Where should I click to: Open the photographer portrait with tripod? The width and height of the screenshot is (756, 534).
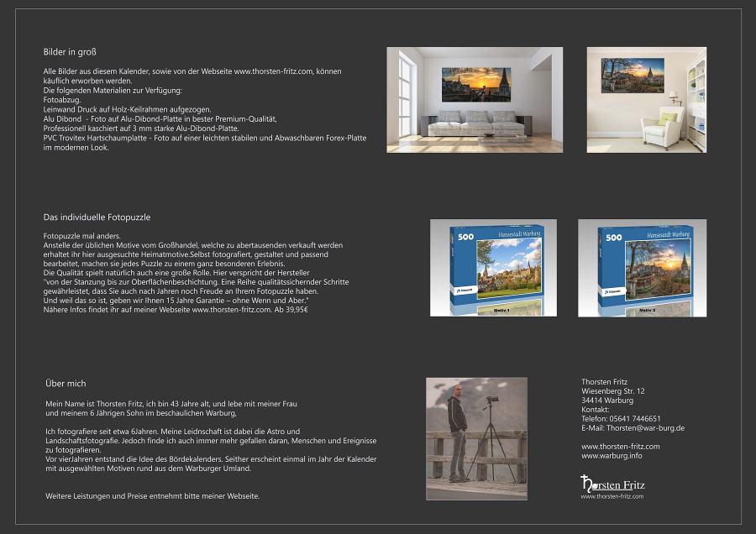[x=476, y=438]
